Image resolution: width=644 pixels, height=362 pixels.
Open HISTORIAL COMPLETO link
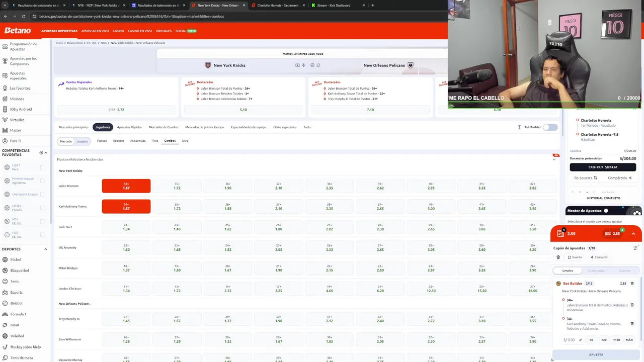pos(603,198)
